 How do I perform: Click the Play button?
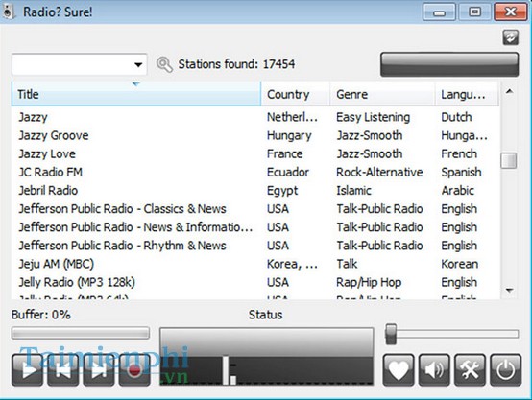click(x=27, y=370)
